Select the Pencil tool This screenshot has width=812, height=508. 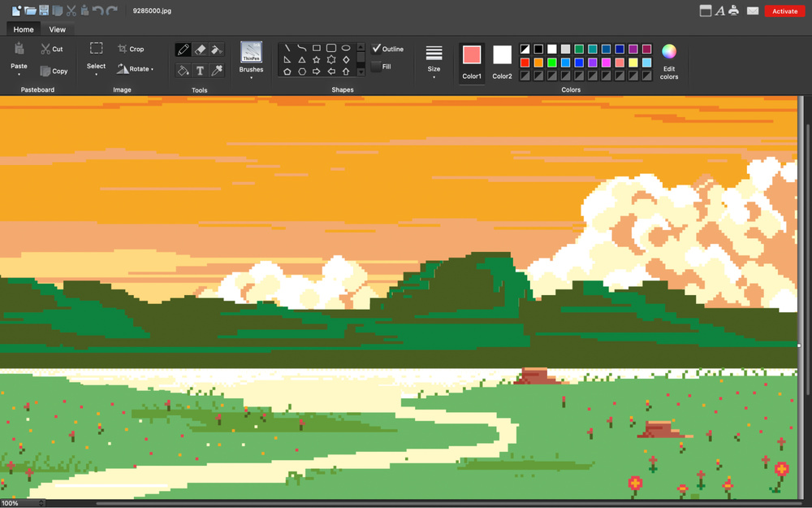click(183, 48)
